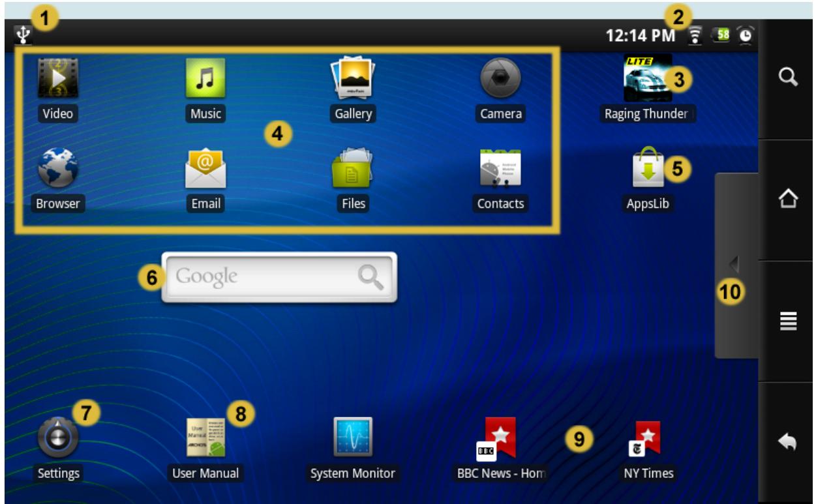This screenshot has width=816, height=504.
Task: Open the Email envelope app
Action: (x=205, y=168)
